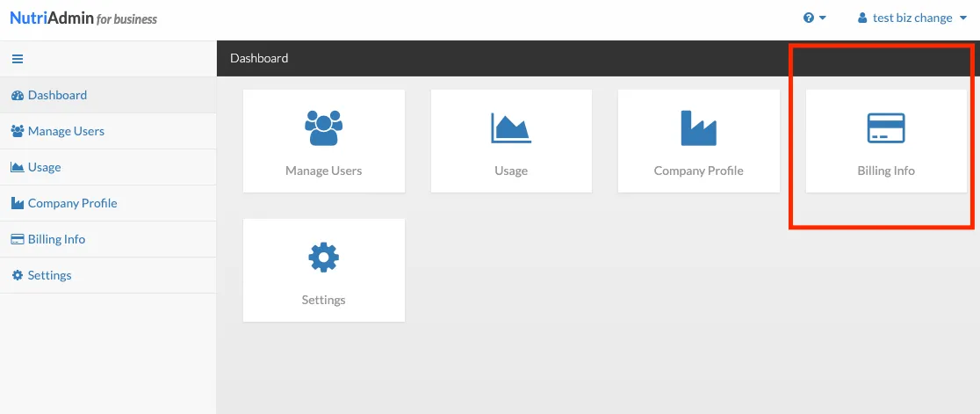
Task: Click the Dashboard gauge icon in sidebar
Action: coord(18,96)
